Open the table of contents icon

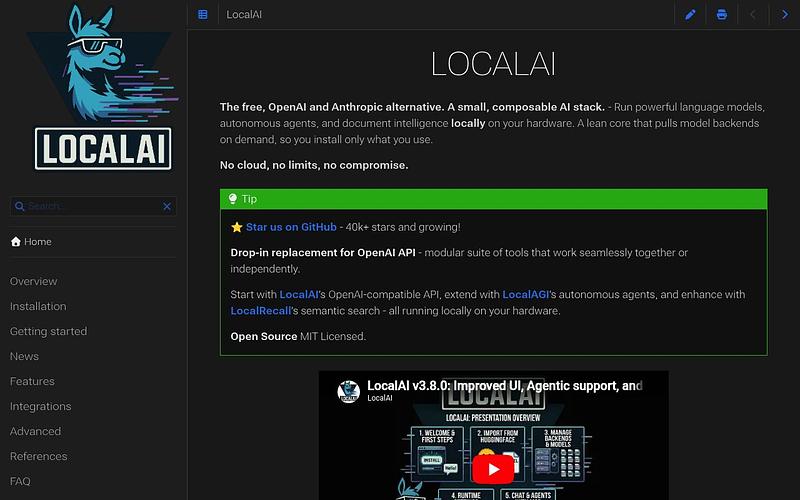tap(203, 14)
